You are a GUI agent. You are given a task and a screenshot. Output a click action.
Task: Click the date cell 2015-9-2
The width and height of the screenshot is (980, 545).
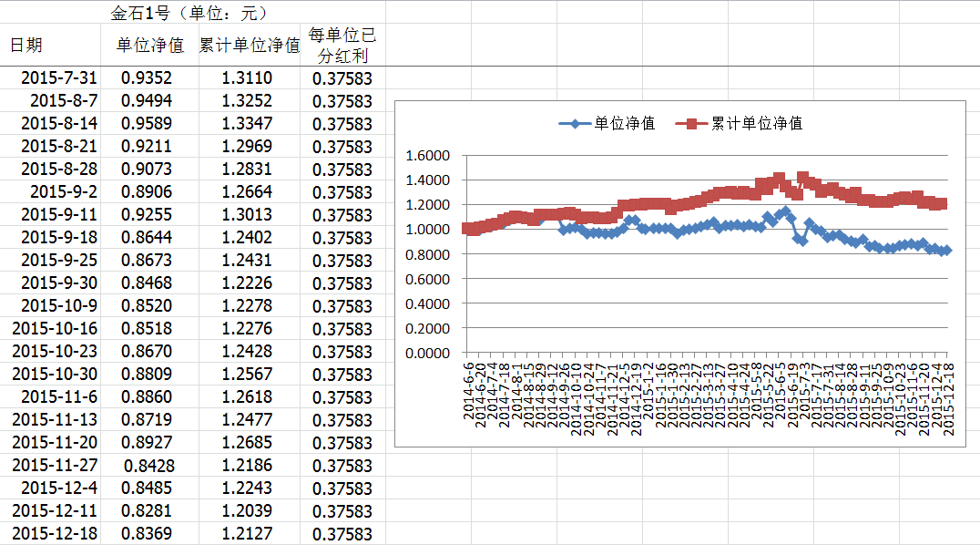pyautogui.click(x=63, y=192)
